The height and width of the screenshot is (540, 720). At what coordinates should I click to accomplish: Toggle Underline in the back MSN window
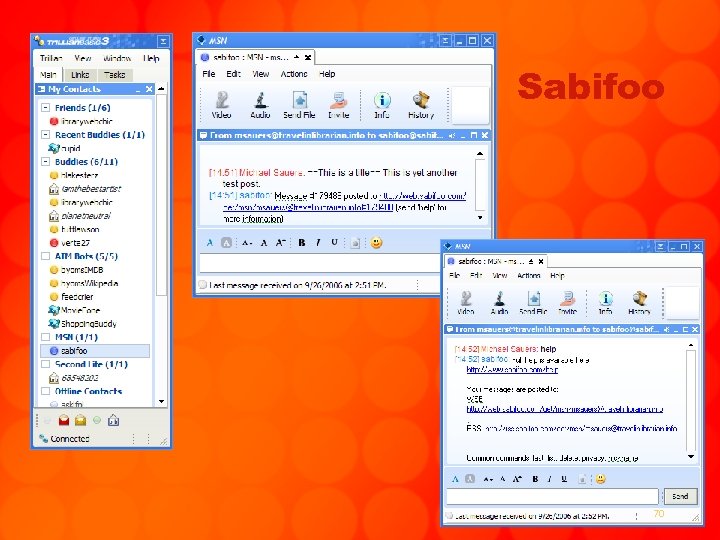334,242
